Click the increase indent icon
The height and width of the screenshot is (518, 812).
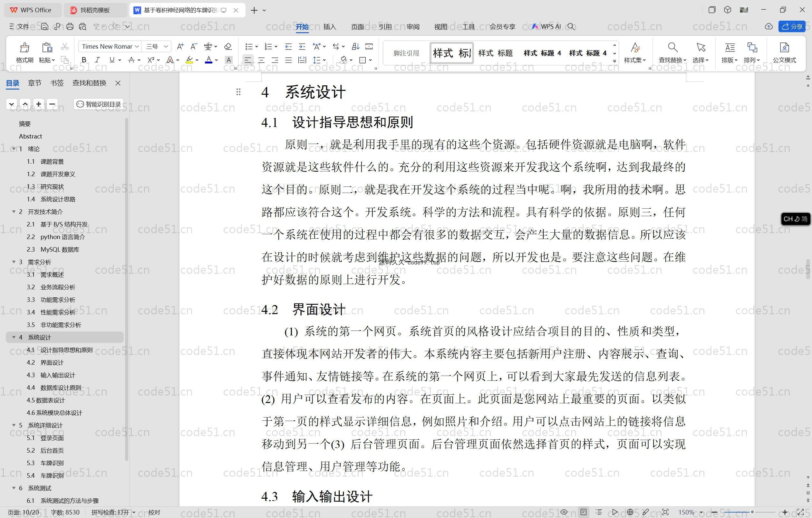[302, 46]
